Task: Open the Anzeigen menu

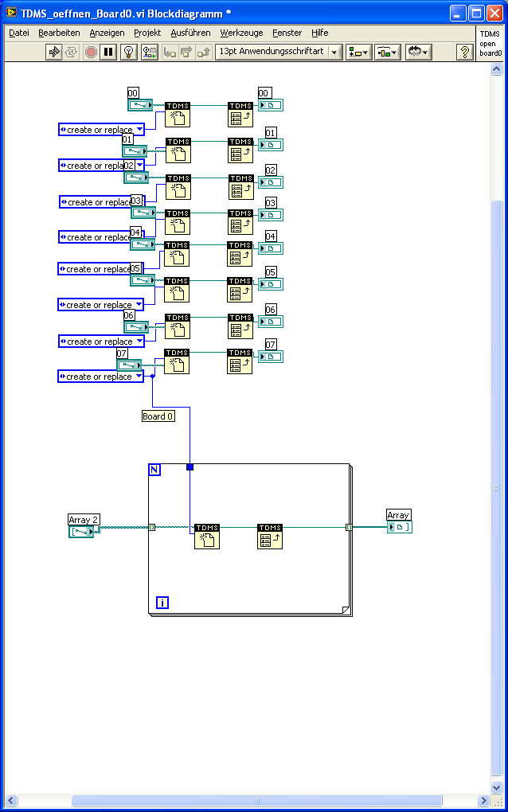Action: pos(107,33)
